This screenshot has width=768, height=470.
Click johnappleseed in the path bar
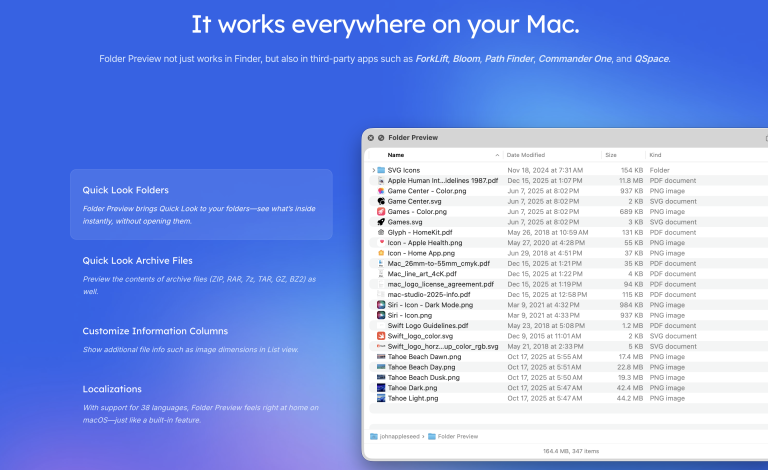(400, 436)
